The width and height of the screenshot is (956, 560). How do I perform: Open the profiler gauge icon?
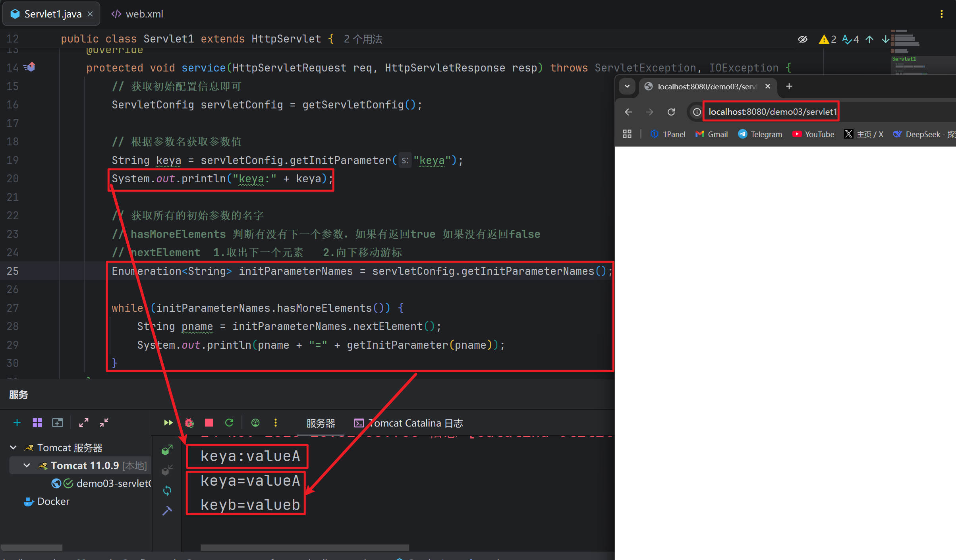click(255, 423)
